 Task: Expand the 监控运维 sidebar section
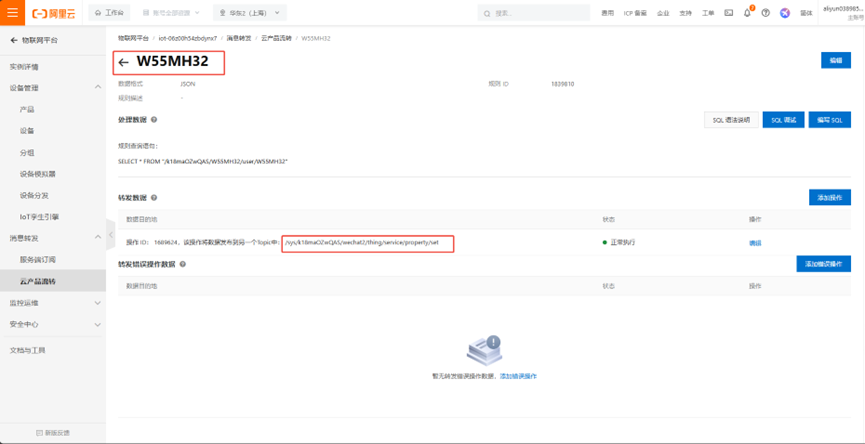pyautogui.click(x=97, y=303)
